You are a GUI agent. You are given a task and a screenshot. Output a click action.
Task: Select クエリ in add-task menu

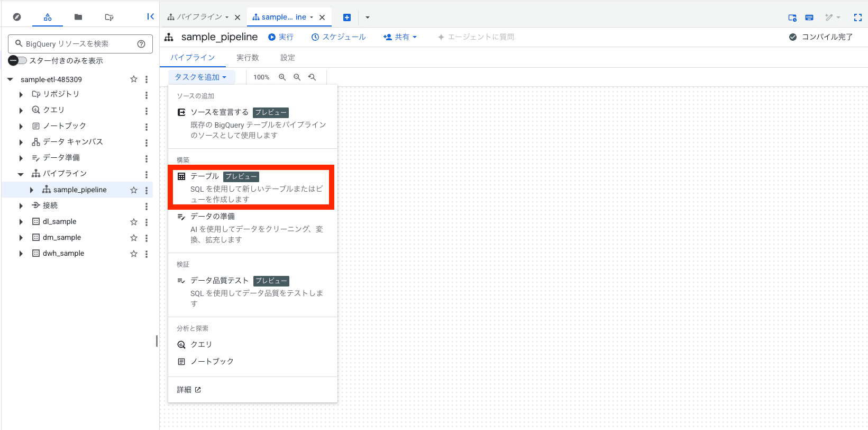tap(253, 344)
